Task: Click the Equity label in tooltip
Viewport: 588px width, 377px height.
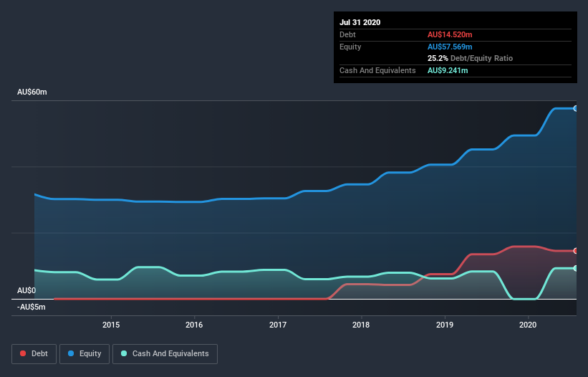Action: tap(350, 47)
